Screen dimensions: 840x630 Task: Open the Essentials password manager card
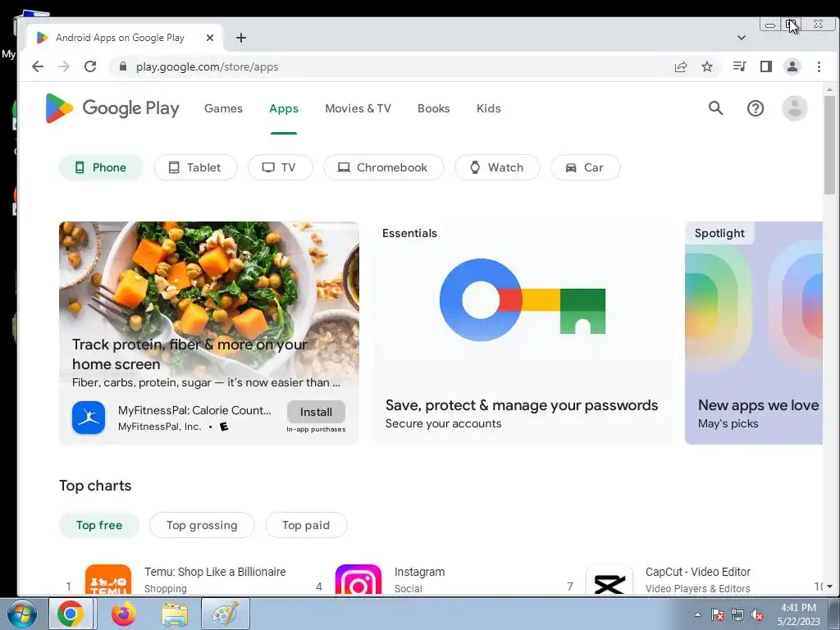(522, 333)
